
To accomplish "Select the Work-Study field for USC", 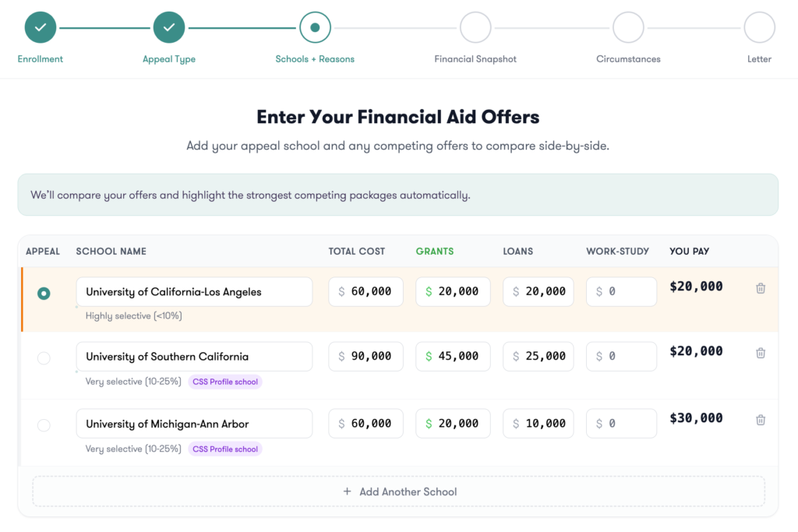I will click(621, 357).
